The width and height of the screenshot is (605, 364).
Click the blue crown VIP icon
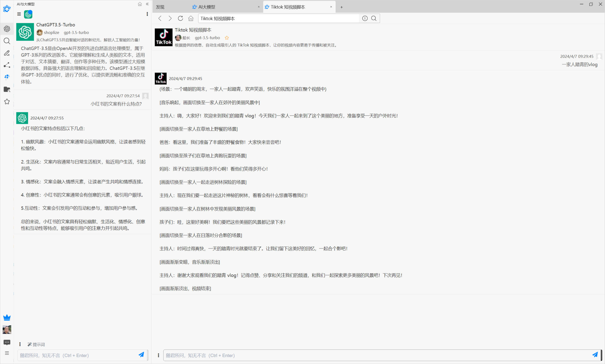(7, 318)
